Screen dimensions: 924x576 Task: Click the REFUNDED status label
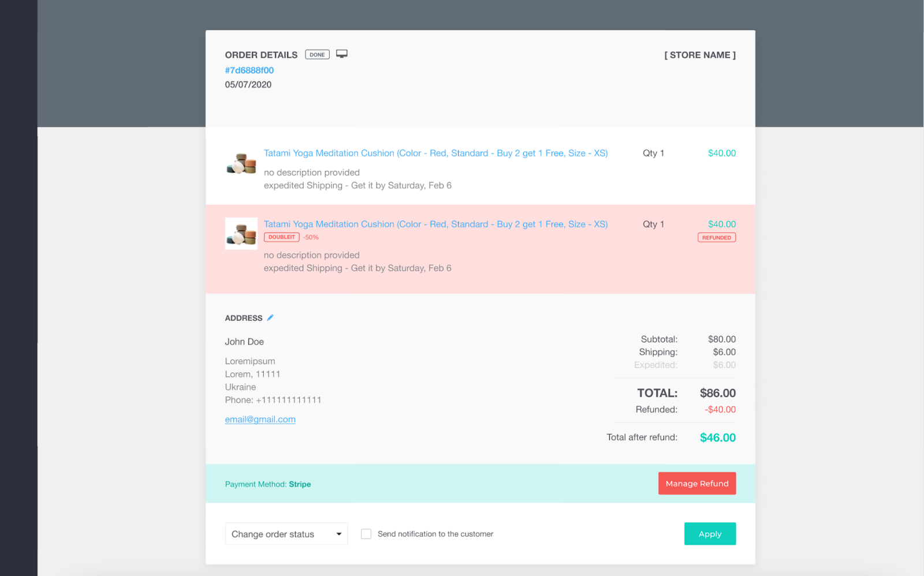[x=717, y=237]
